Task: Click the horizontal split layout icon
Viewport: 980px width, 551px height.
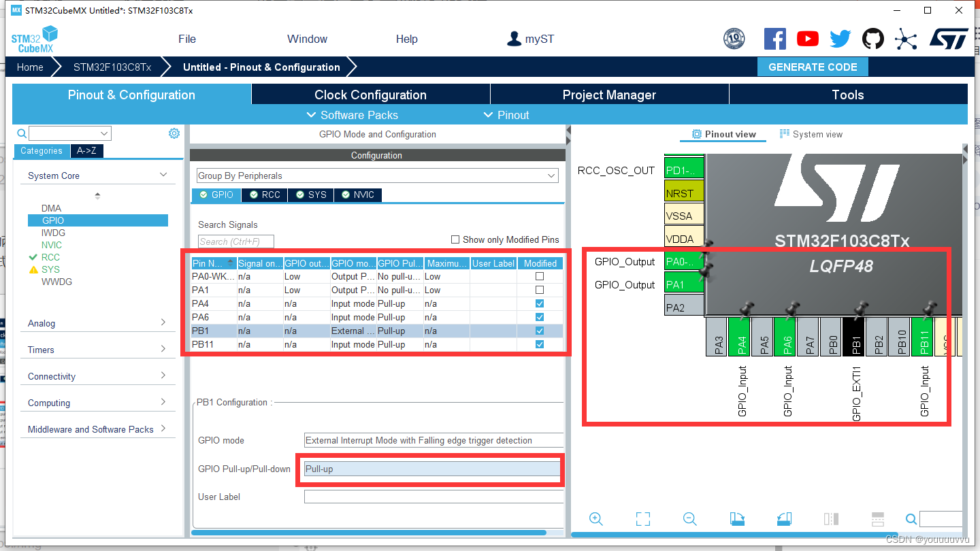Action: pos(878,519)
